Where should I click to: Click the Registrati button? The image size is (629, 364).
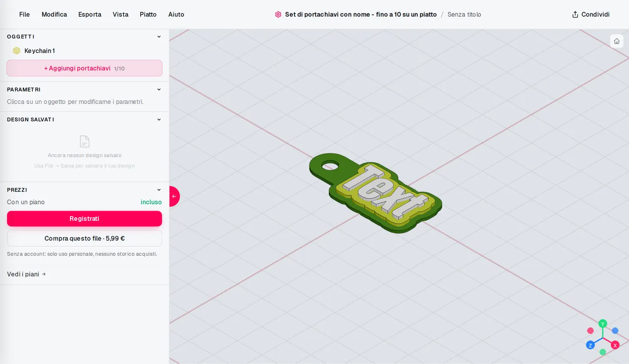point(84,219)
